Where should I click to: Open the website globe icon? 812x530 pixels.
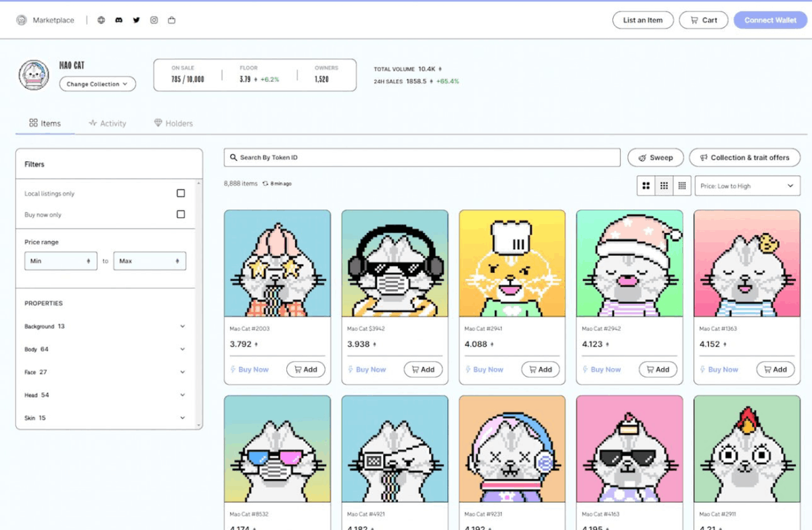tap(101, 20)
